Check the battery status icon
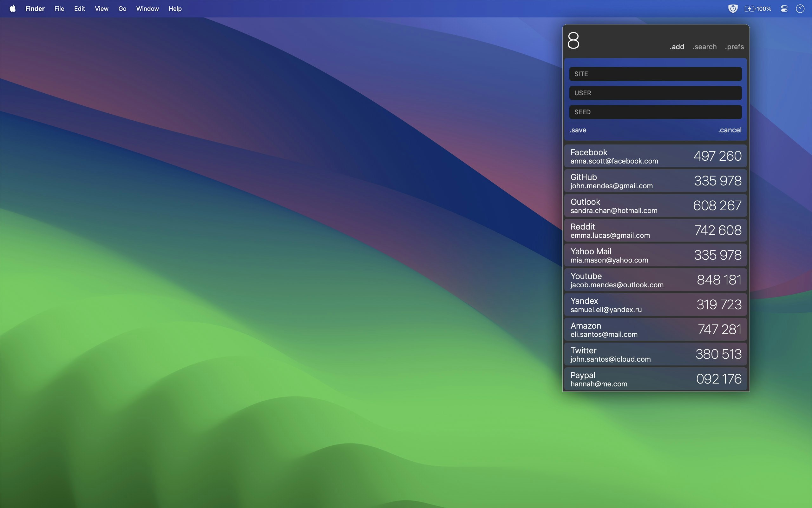Viewport: 812px width, 508px height. (x=758, y=9)
